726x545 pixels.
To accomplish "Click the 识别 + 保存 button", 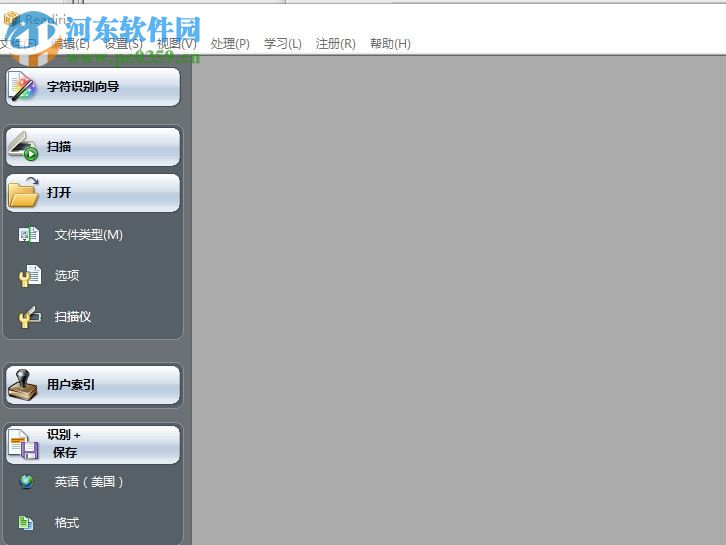I will [x=93, y=445].
